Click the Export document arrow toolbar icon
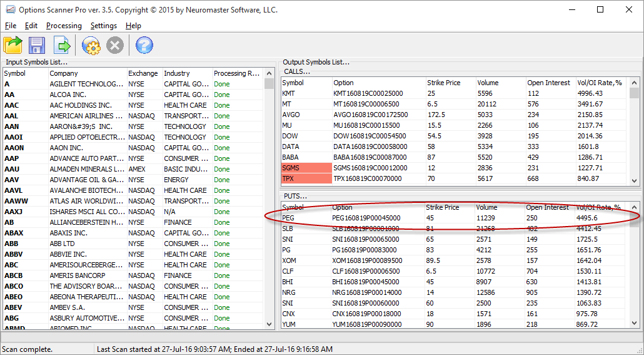This screenshot has height=355, width=644. (62, 45)
